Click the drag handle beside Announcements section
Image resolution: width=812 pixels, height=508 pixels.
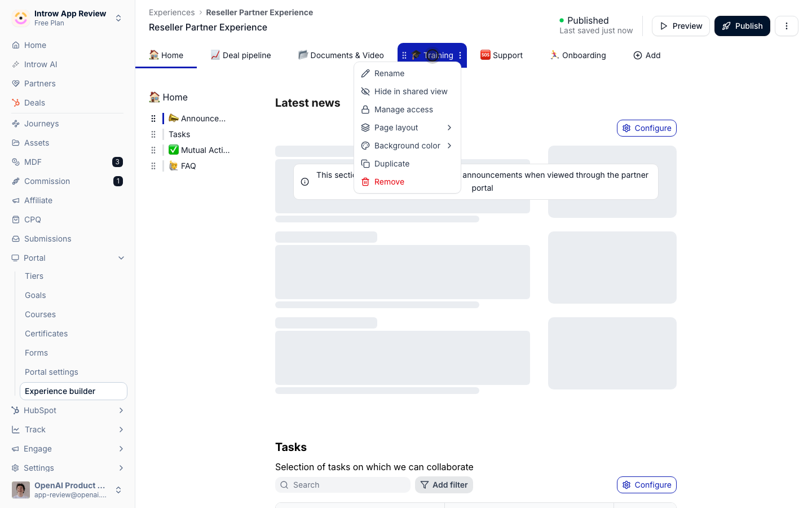point(153,119)
